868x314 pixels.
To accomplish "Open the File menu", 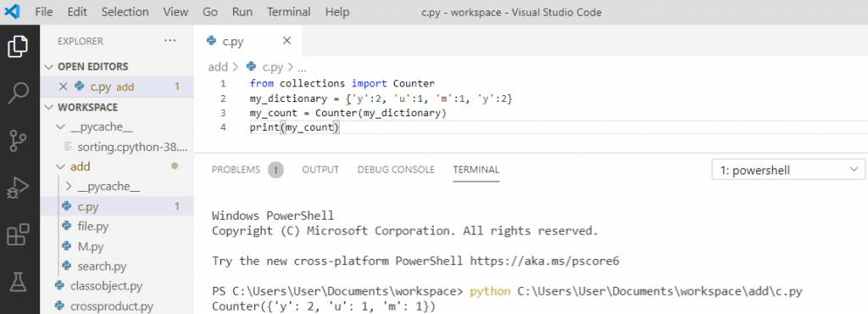I will click(x=44, y=12).
